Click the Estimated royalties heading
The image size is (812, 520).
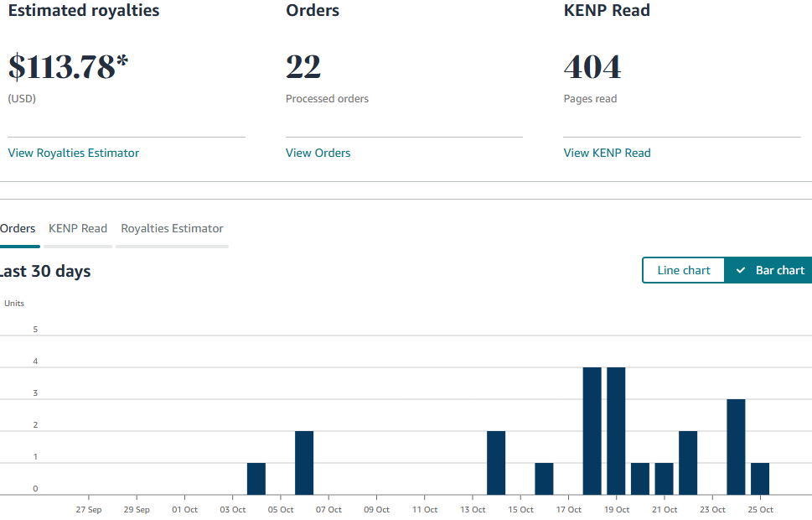(x=84, y=10)
